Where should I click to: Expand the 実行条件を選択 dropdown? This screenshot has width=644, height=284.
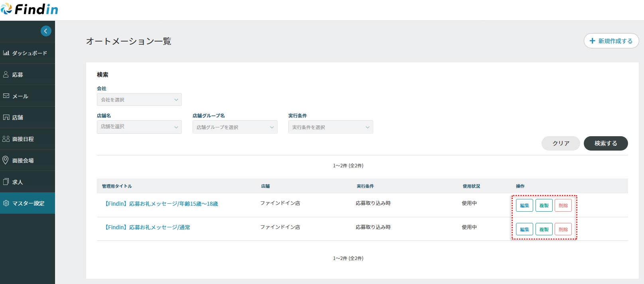[x=331, y=127]
